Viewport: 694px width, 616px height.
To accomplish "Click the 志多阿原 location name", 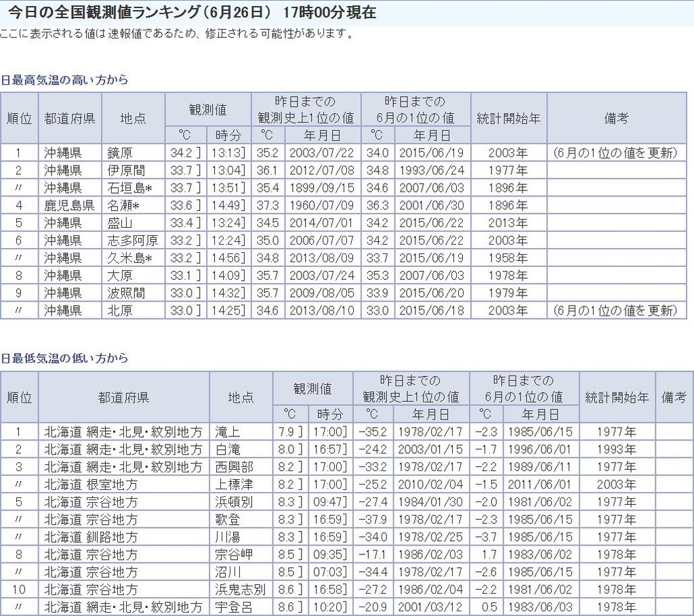I will [x=132, y=241].
